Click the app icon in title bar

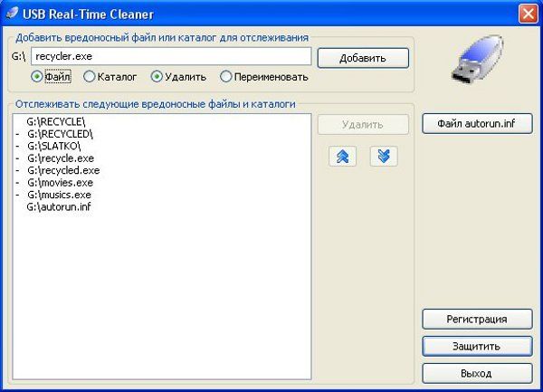(12, 14)
